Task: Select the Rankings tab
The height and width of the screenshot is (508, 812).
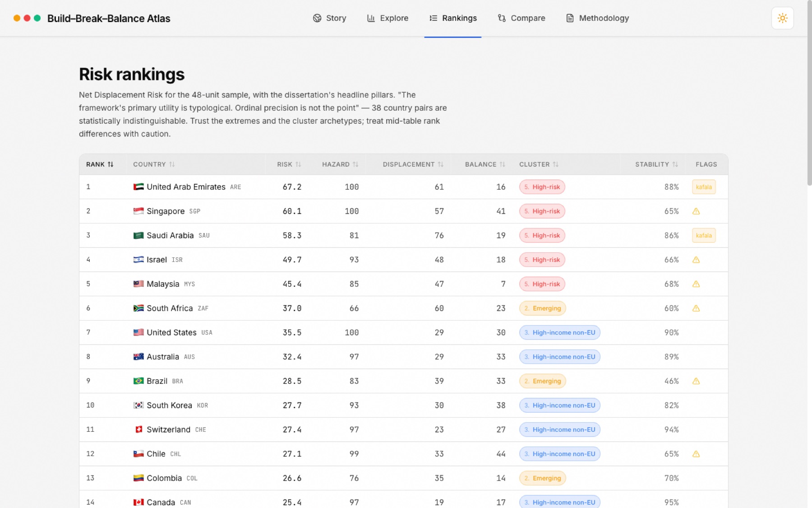Action: 453,18
